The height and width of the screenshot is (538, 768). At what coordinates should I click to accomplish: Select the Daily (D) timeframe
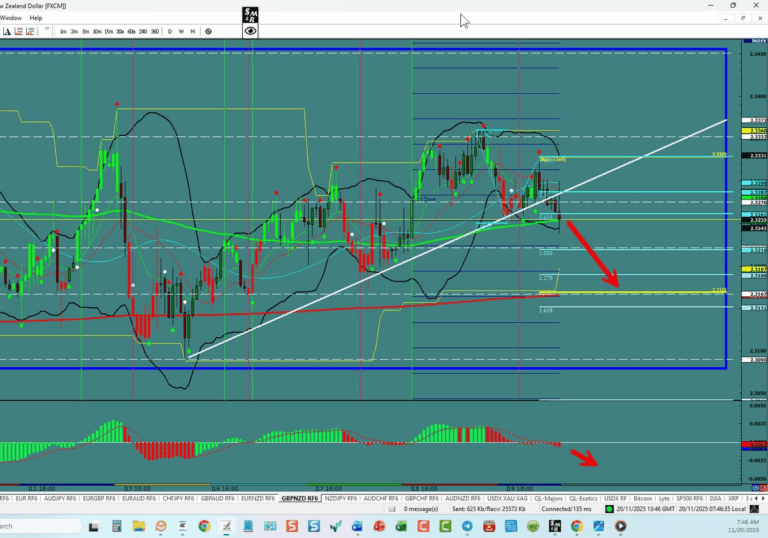[170, 31]
